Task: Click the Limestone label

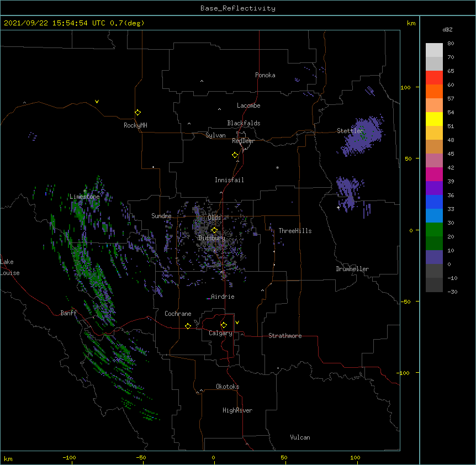Action: pos(84,197)
